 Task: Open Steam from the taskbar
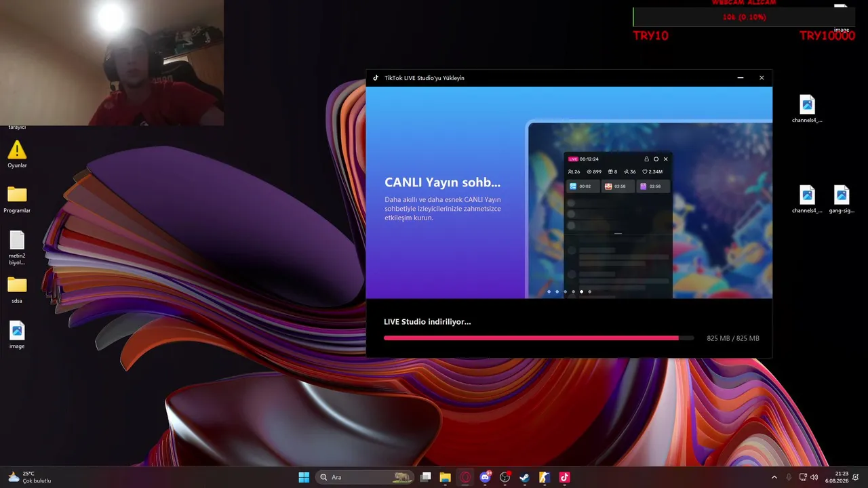[x=525, y=477]
